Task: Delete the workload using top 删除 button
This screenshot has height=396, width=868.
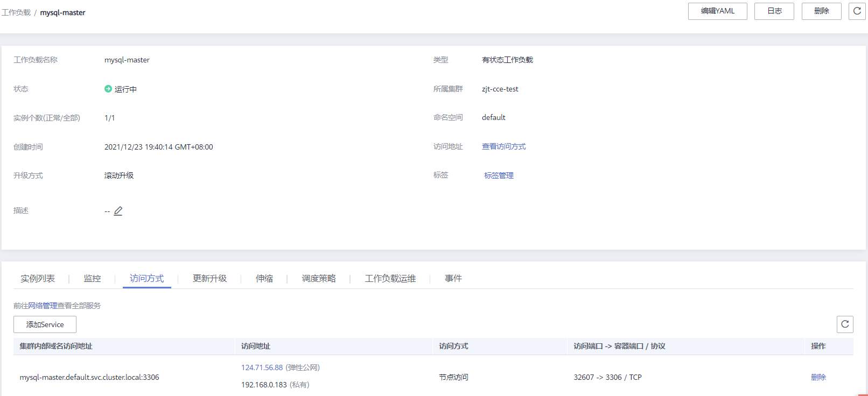Action: (821, 11)
